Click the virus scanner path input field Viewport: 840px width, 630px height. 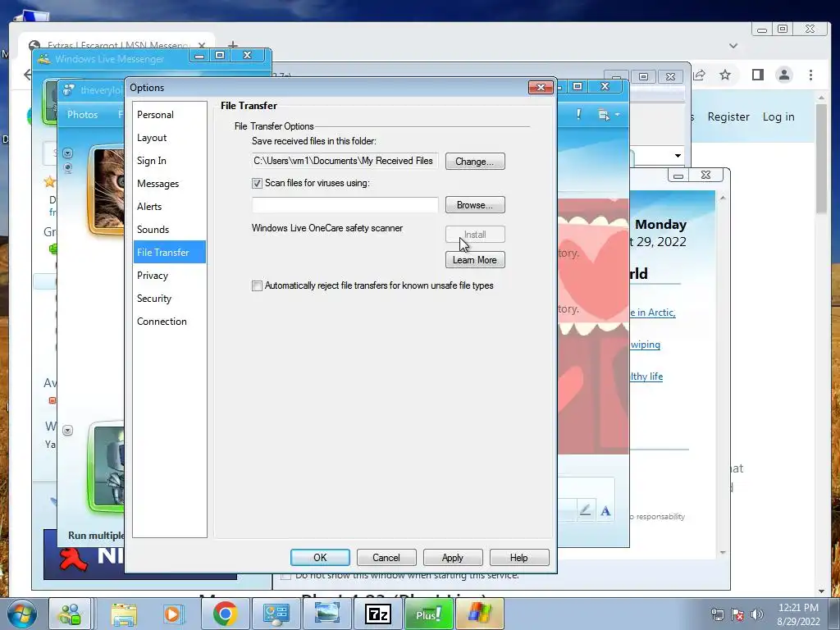coord(345,204)
